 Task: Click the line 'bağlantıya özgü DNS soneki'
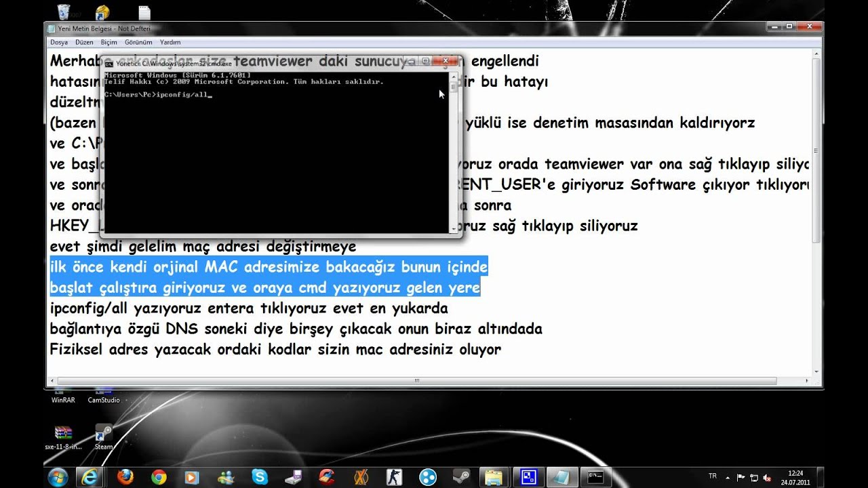click(x=296, y=329)
